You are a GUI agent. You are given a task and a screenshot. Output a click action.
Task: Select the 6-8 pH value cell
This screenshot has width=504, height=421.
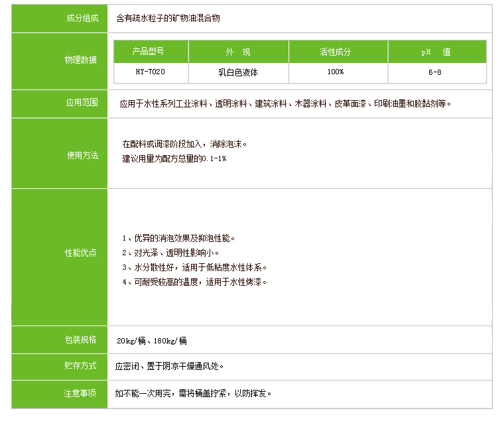pos(436,72)
